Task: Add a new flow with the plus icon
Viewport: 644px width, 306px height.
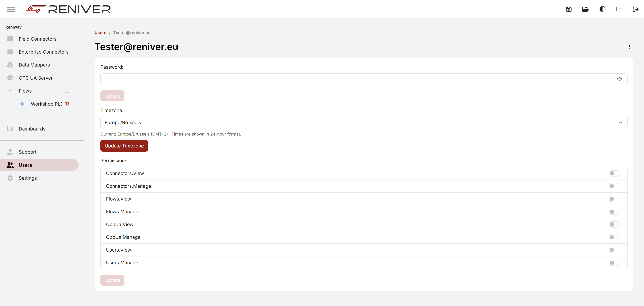Action: (67, 91)
